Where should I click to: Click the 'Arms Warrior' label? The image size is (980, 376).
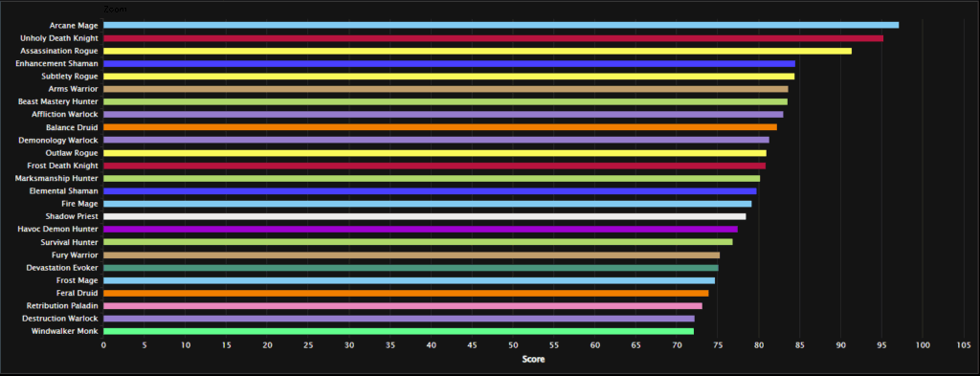pyautogui.click(x=72, y=89)
